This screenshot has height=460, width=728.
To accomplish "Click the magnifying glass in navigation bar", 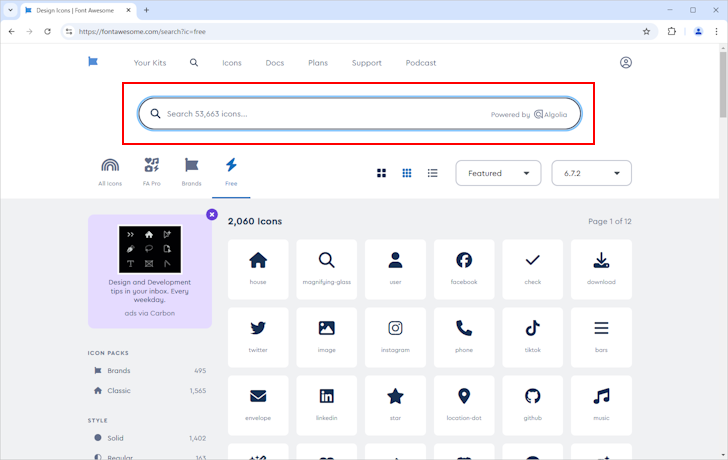I will (194, 63).
